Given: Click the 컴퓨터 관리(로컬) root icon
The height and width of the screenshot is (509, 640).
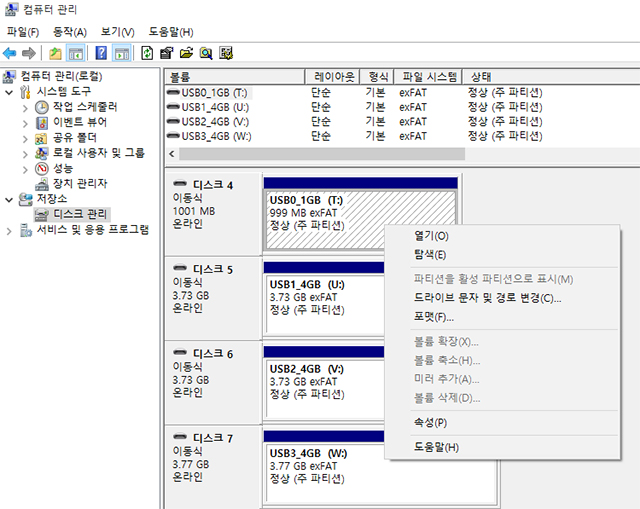Looking at the screenshot, I should (9, 76).
